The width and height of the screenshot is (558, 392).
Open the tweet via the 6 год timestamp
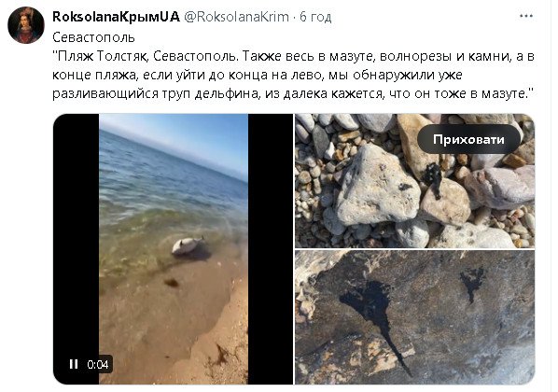[315, 17]
